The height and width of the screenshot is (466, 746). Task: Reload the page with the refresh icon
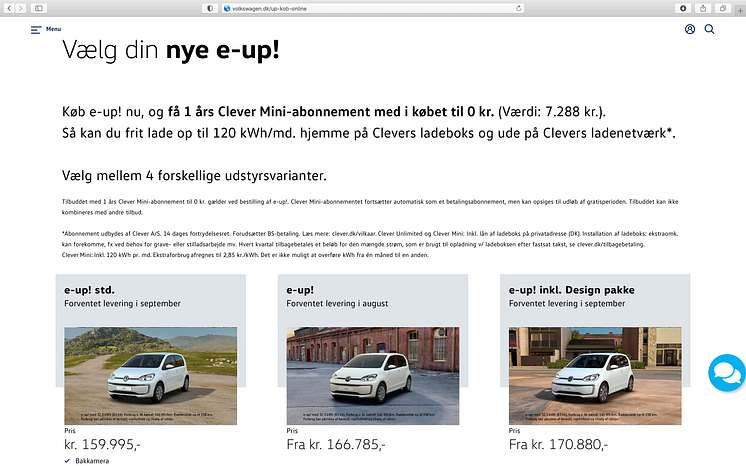tap(519, 8)
